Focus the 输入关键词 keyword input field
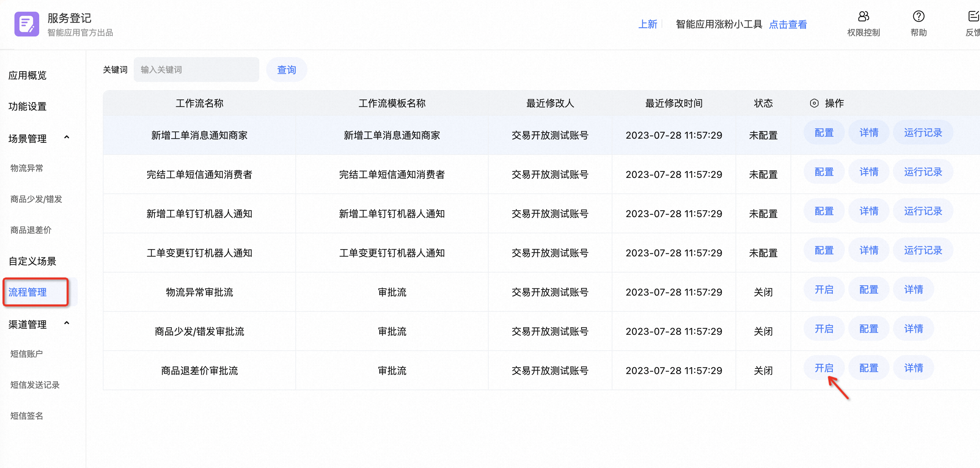 point(196,70)
